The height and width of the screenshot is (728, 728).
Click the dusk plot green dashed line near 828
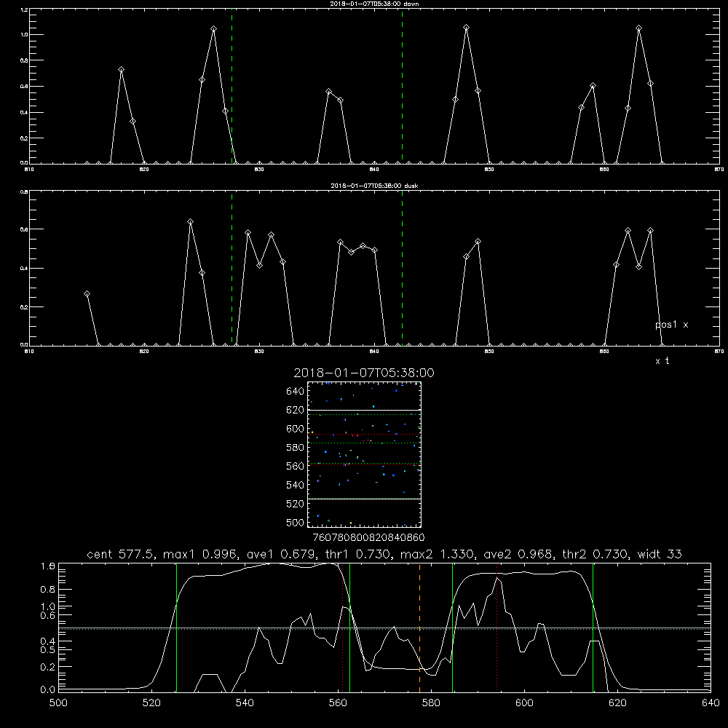[232, 268]
